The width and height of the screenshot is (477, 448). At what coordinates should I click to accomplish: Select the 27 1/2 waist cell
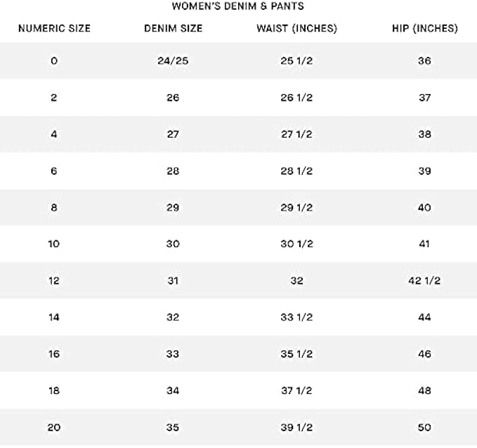[296, 134]
